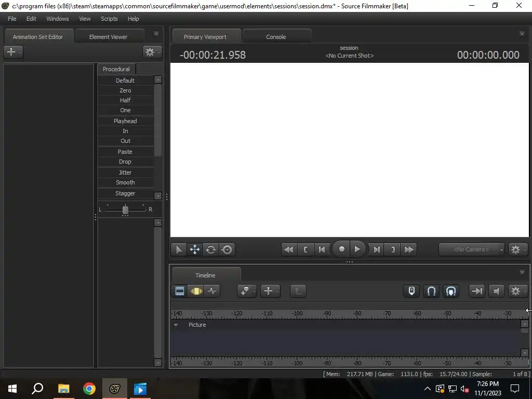Close the Timeline panel

(522, 272)
